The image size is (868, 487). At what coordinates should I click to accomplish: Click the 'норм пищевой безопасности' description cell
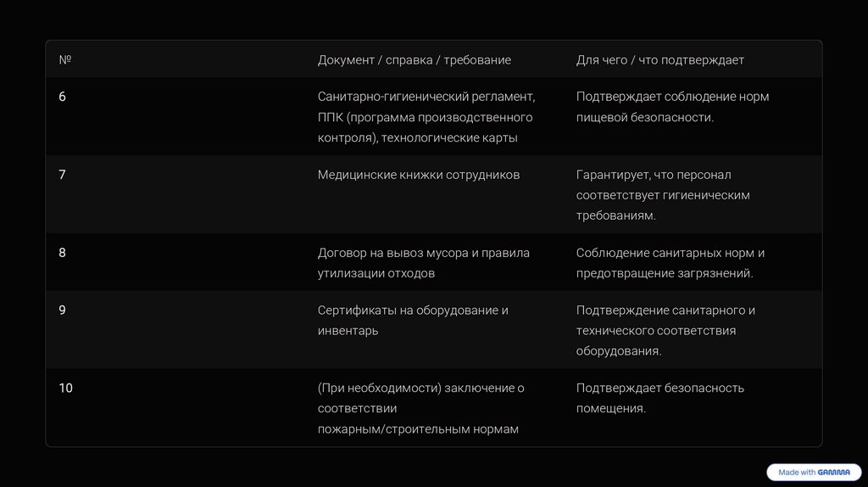pyautogui.click(x=672, y=107)
